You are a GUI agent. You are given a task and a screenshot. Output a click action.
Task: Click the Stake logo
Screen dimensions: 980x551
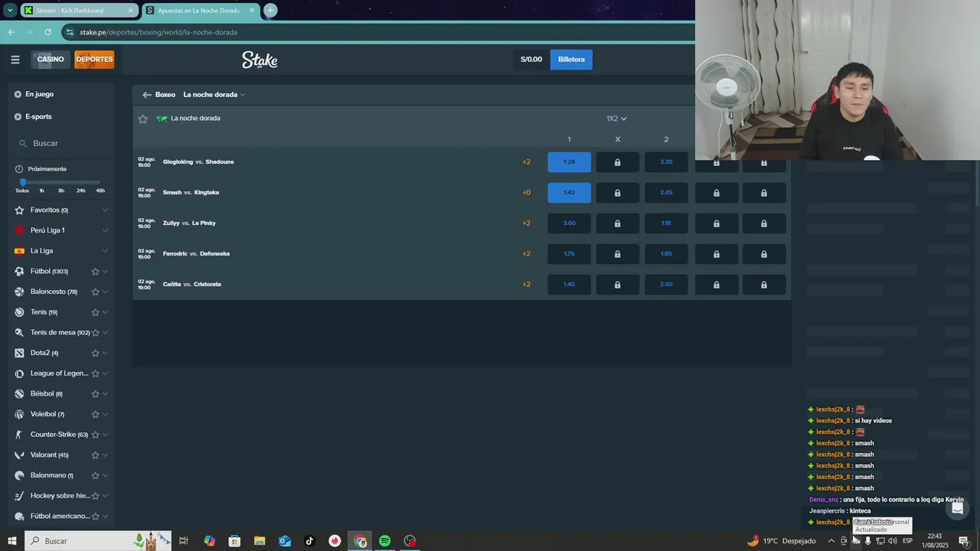coord(260,60)
